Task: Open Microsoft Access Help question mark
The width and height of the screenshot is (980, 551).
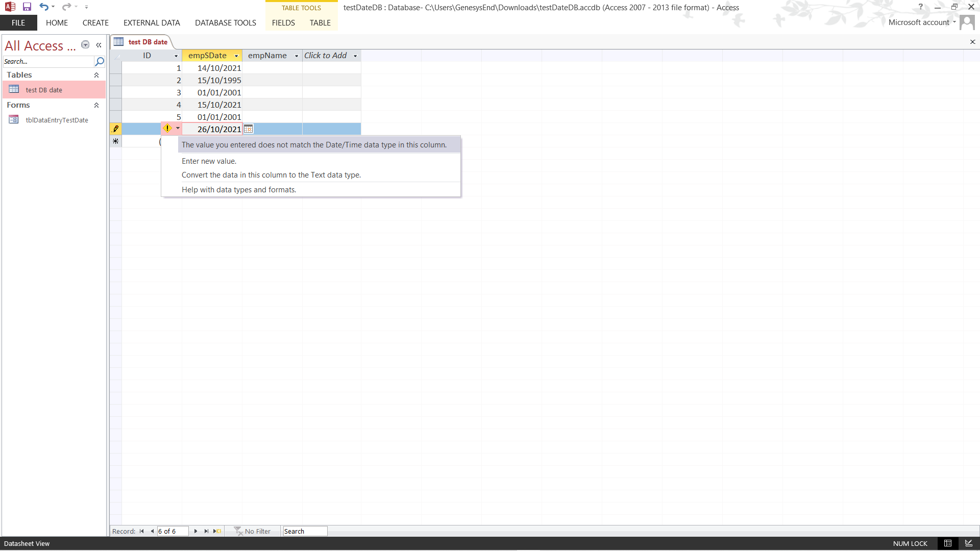Action: coord(920,7)
